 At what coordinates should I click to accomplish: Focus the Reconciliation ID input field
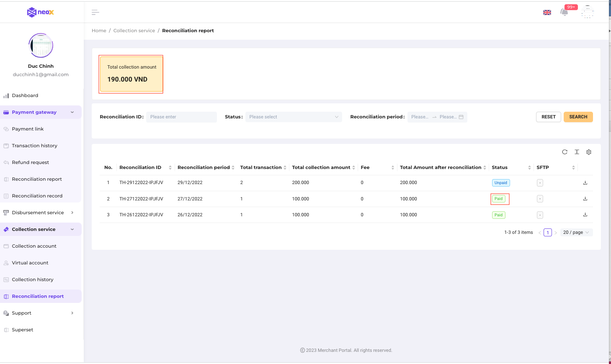point(181,117)
